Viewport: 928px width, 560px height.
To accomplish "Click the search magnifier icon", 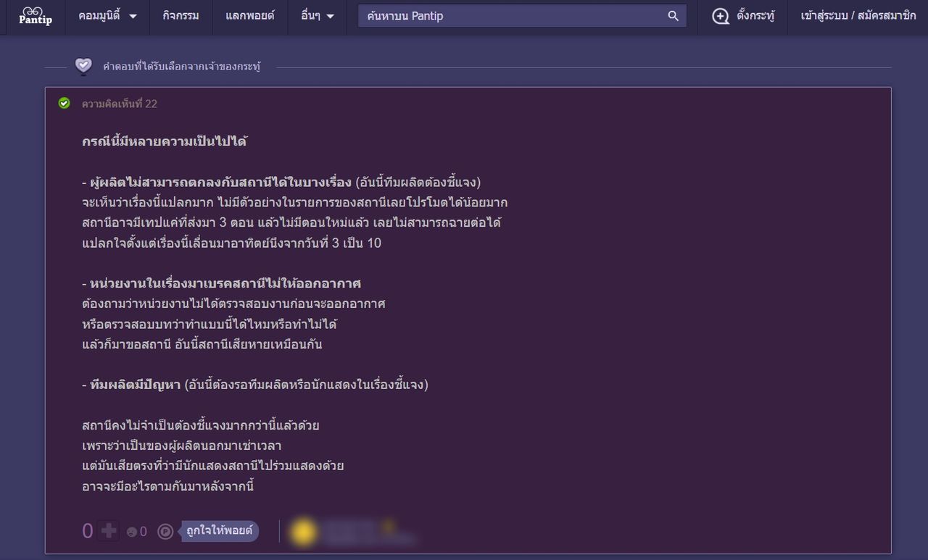I will click(673, 16).
